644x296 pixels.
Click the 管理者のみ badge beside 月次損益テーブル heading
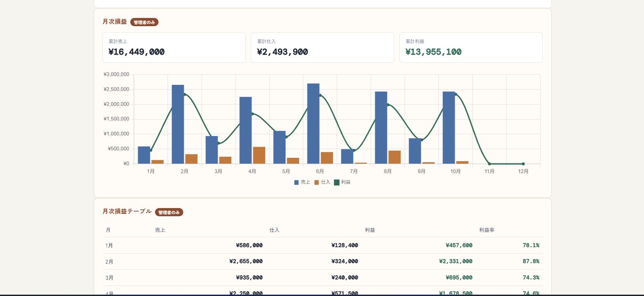(x=169, y=212)
